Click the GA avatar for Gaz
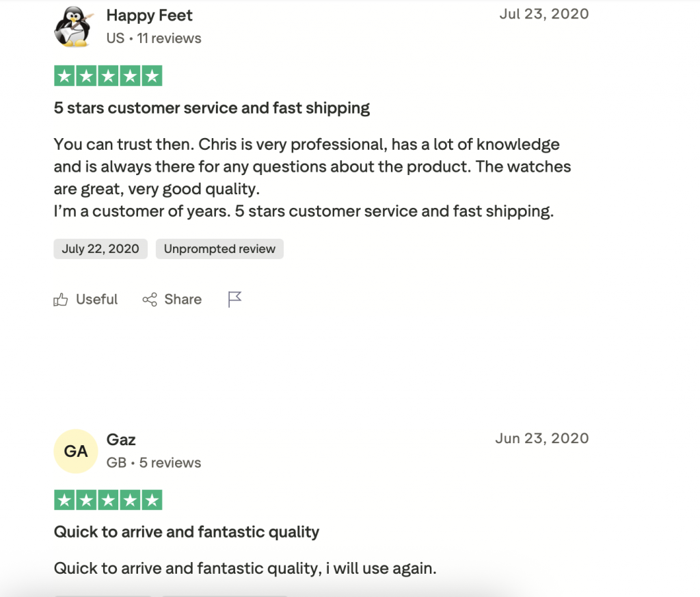Screen dimensions: 700x597 click(x=75, y=451)
